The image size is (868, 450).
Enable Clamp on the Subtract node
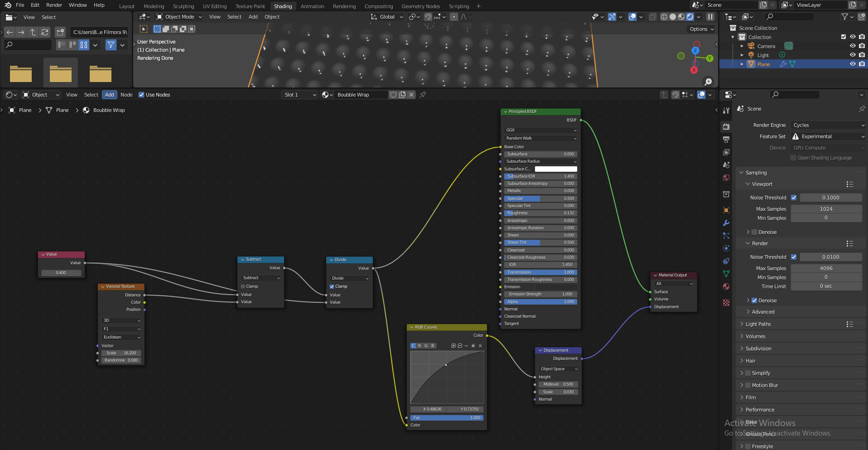[243, 286]
